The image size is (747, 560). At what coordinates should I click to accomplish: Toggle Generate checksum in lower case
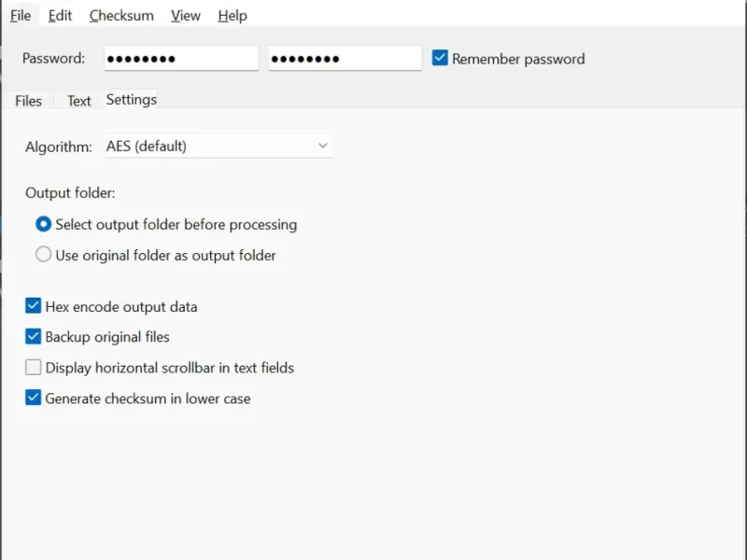click(34, 399)
